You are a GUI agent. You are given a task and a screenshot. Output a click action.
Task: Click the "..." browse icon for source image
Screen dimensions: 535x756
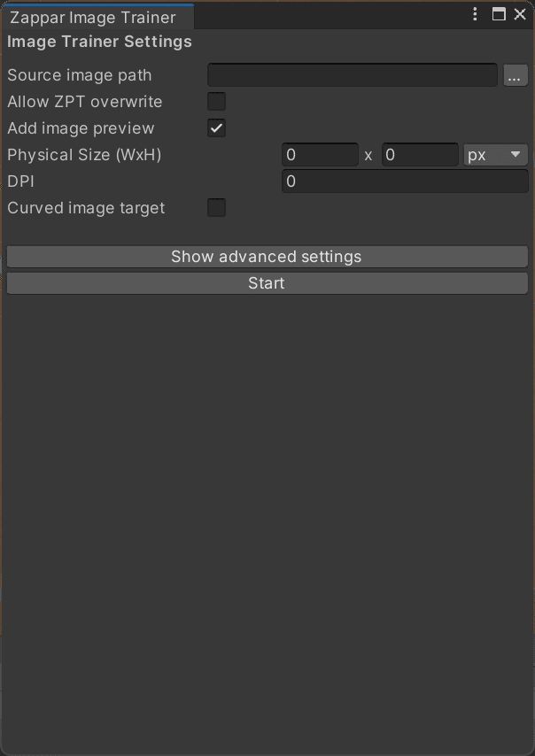516,75
